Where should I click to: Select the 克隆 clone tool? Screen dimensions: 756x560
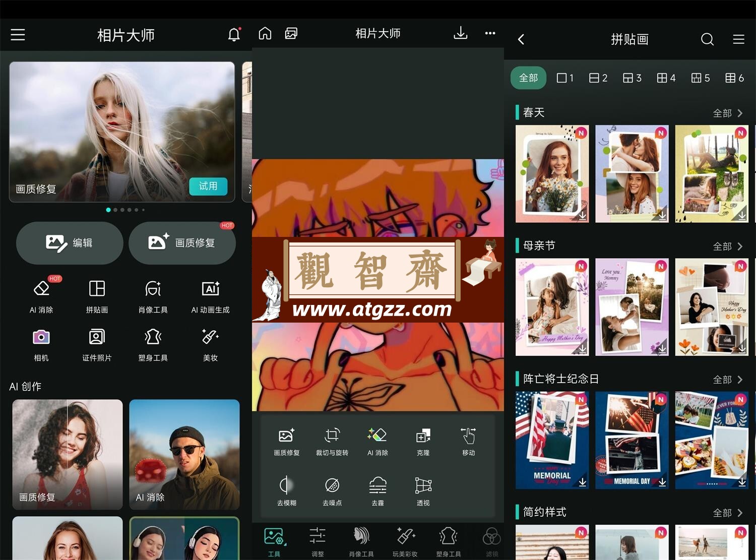point(423,441)
